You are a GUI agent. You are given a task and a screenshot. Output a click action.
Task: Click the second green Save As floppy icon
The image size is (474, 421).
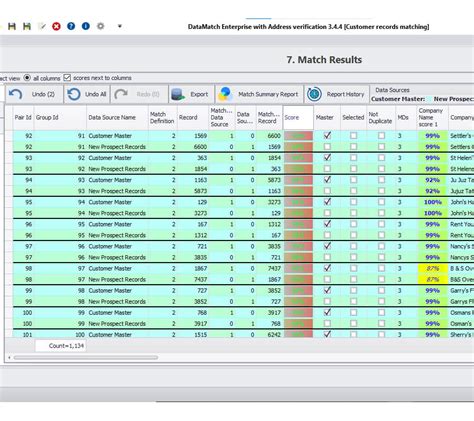point(27,26)
